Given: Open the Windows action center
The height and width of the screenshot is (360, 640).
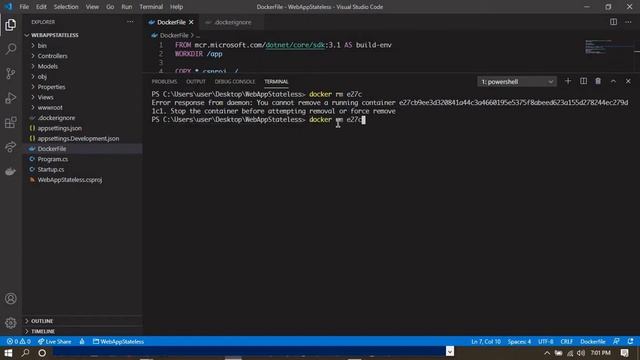Looking at the screenshot, I should coord(624,353).
